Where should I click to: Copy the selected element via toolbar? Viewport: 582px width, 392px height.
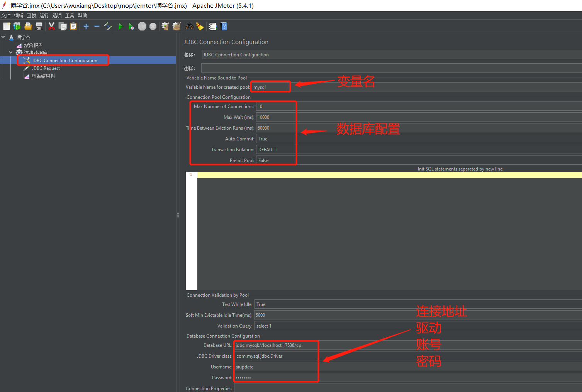63,26
